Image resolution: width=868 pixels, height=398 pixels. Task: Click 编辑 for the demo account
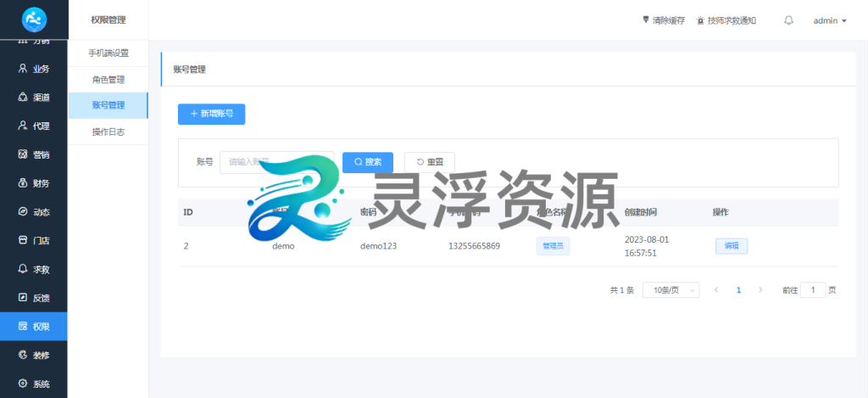pyautogui.click(x=732, y=246)
